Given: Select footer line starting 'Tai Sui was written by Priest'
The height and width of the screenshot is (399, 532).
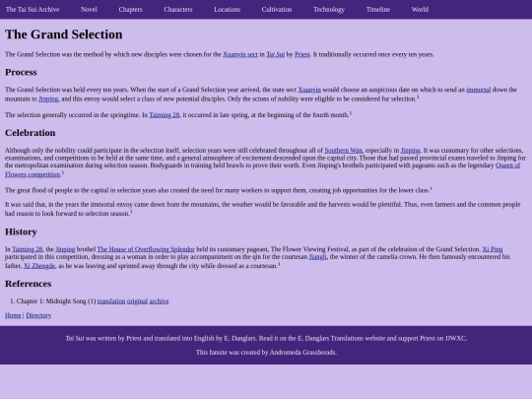Looking at the screenshot, I should (x=266, y=338).
